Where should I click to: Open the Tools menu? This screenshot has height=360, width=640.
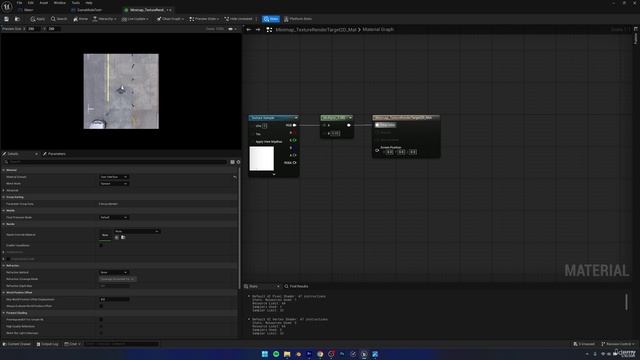pos(76,3)
